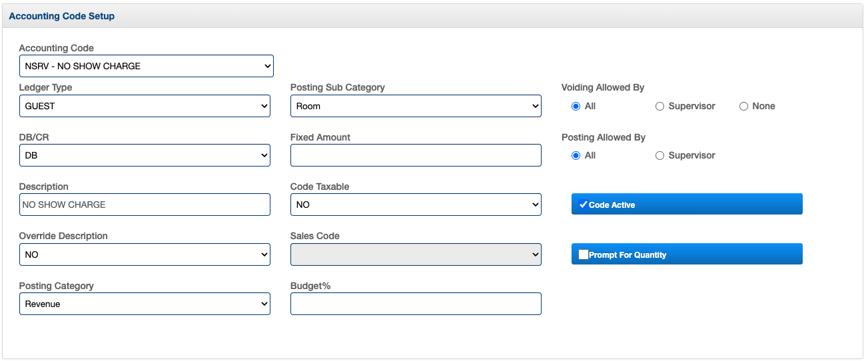This screenshot has width=868, height=361.
Task: Click the Description text field
Action: (145, 204)
